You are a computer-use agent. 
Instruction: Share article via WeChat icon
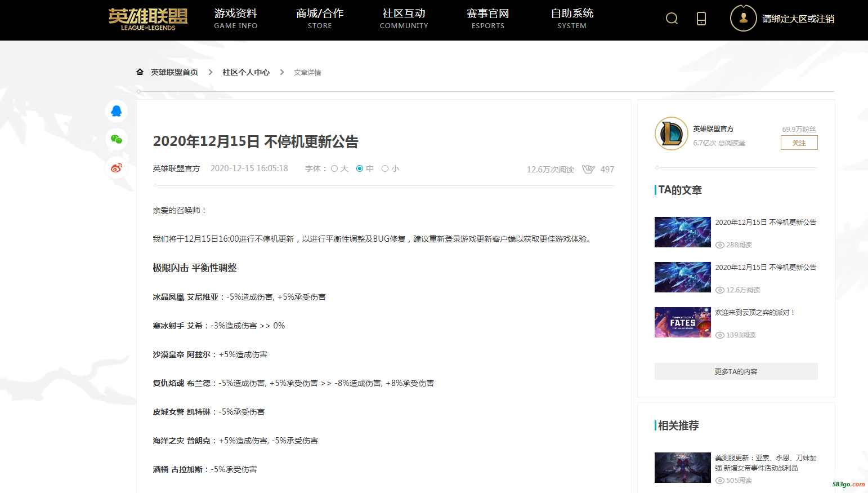click(x=117, y=139)
